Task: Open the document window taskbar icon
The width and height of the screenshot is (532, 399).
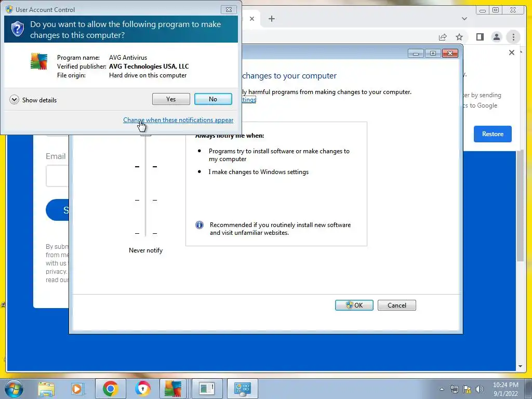Action: (x=207, y=389)
